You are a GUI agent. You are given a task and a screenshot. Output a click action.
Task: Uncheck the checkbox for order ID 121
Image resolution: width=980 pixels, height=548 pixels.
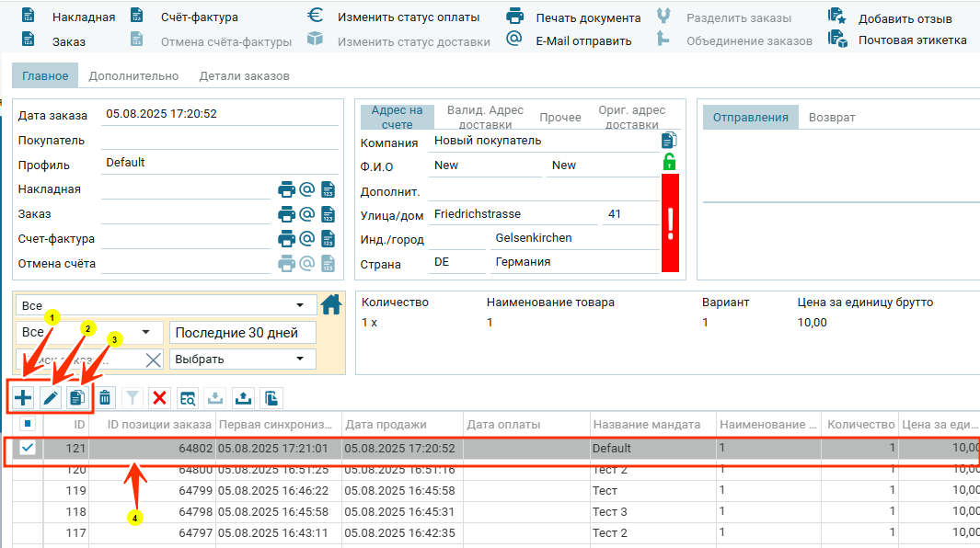[x=28, y=448]
